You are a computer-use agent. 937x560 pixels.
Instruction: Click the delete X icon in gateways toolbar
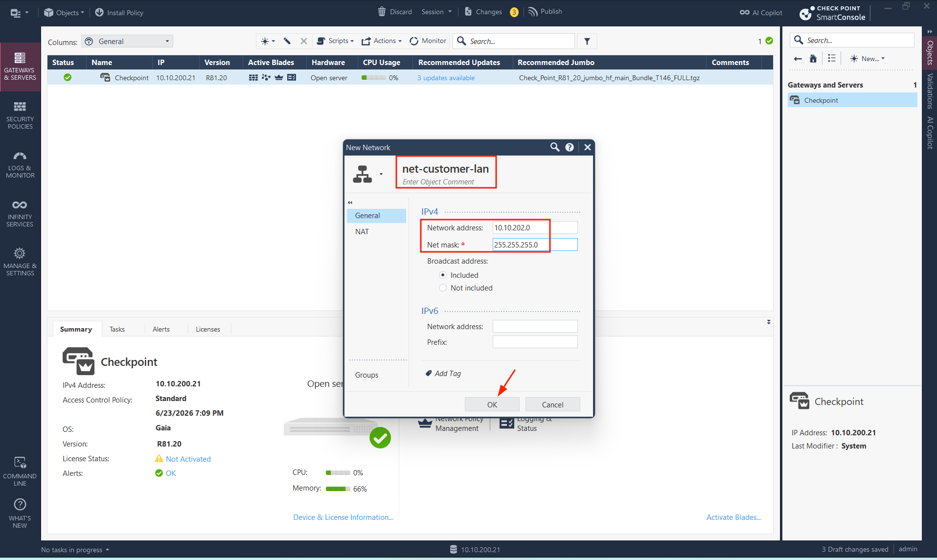(x=303, y=41)
